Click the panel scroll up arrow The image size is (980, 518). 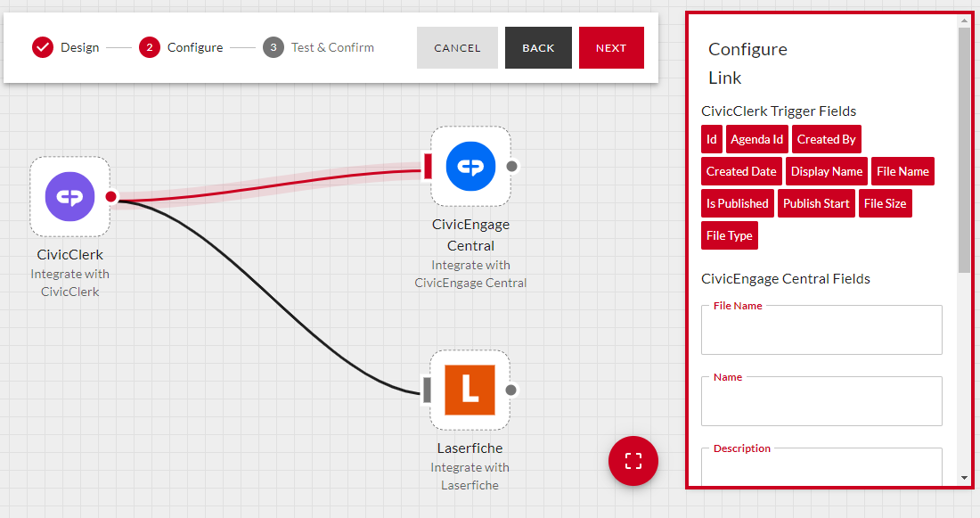click(964, 21)
